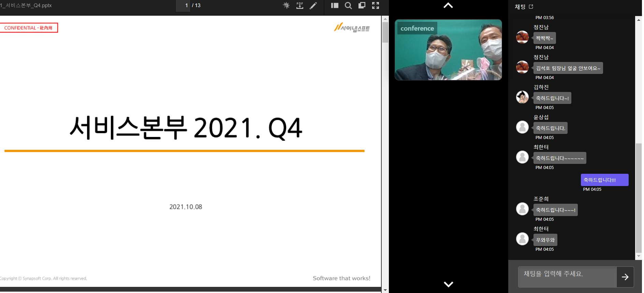Select the conference video thumbnail
644x293 pixels.
click(x=448, y=50)
